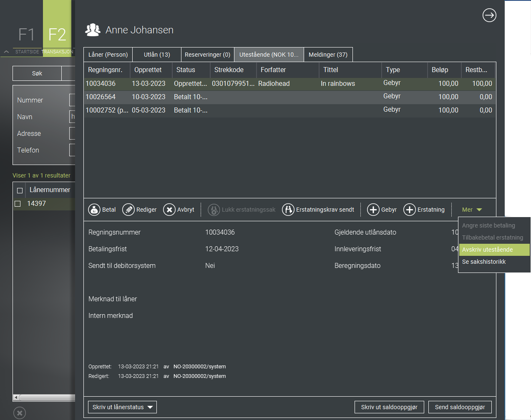This screenshot has height=420, width=531.
Task: Click the disabled Lukk erstatningssak icon
Action: point(214,210)
